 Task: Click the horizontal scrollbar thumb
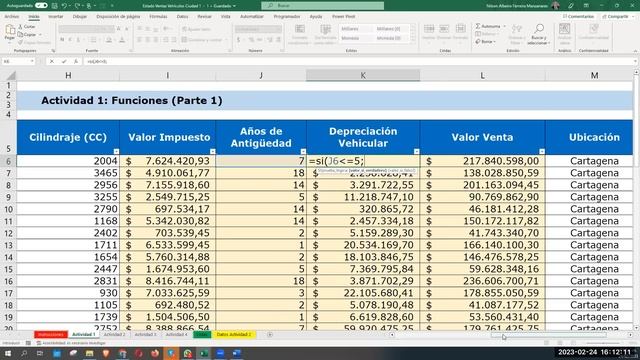pos(548,335)
